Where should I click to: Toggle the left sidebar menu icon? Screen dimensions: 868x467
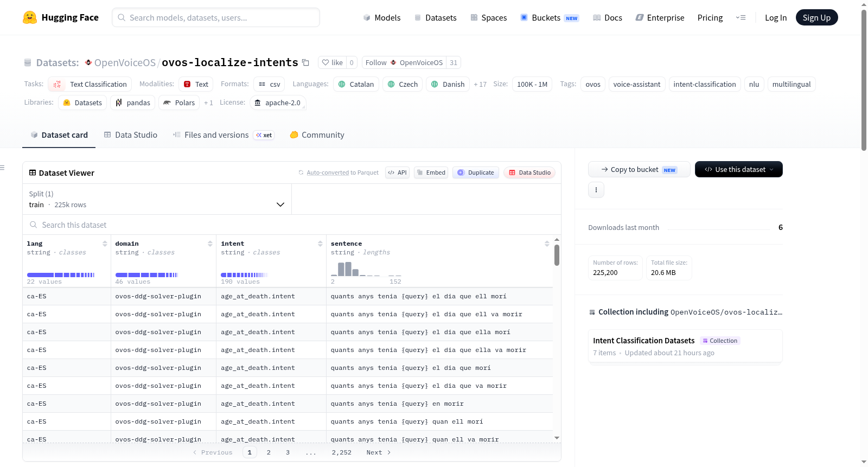pos(2,168)
